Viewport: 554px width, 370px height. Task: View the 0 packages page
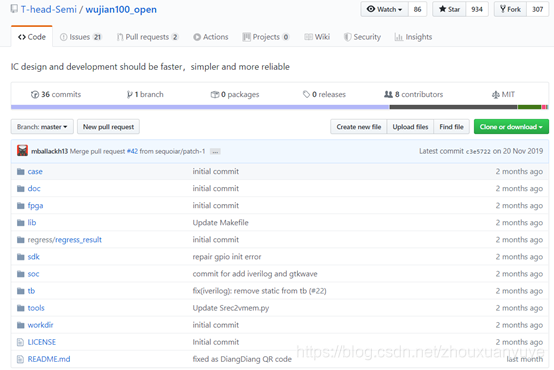pos(235,94)
